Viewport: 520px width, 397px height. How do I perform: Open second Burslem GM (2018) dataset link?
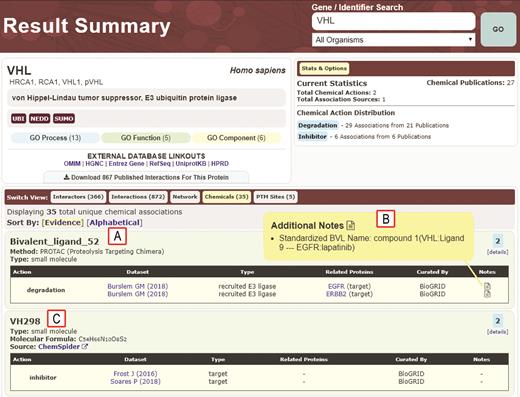click(138, 294)
